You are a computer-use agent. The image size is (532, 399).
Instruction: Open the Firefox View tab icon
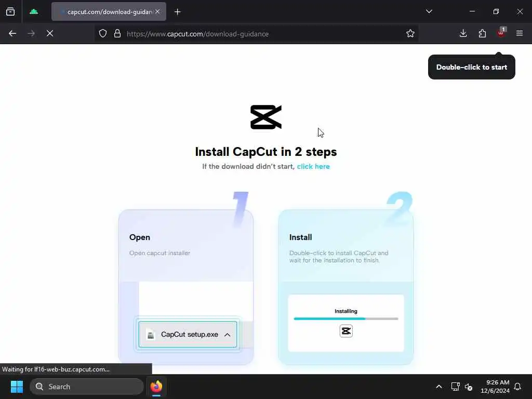[x=10, y=11]
